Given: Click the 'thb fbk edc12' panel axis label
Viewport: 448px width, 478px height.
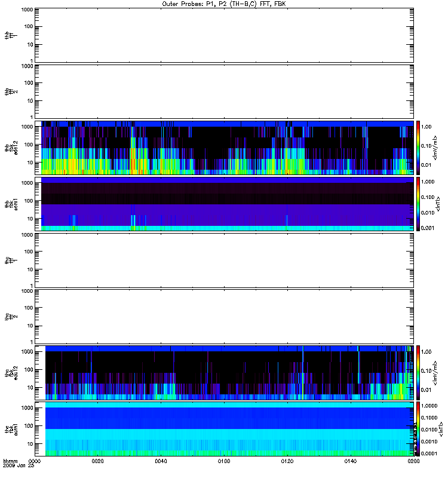Looking at the screenshot, I should (11, 148).
